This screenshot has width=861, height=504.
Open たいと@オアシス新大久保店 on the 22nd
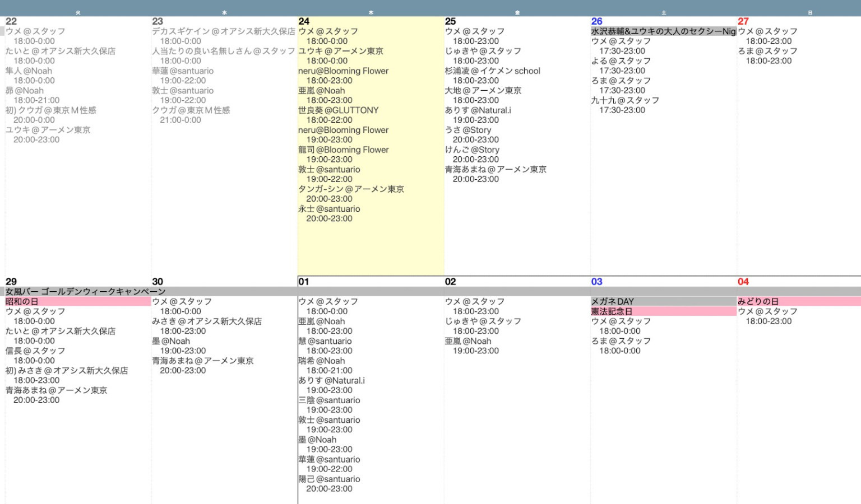[x=61, y=51]
